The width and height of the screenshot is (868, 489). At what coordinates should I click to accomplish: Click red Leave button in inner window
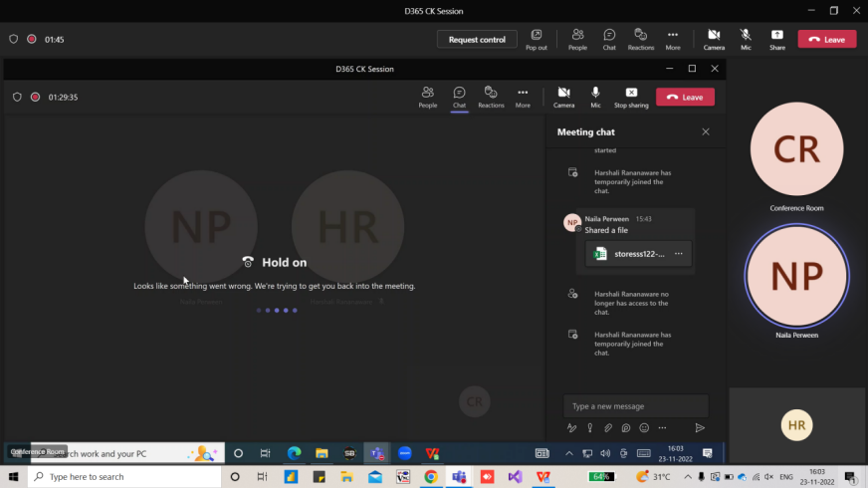pos(685,97)
